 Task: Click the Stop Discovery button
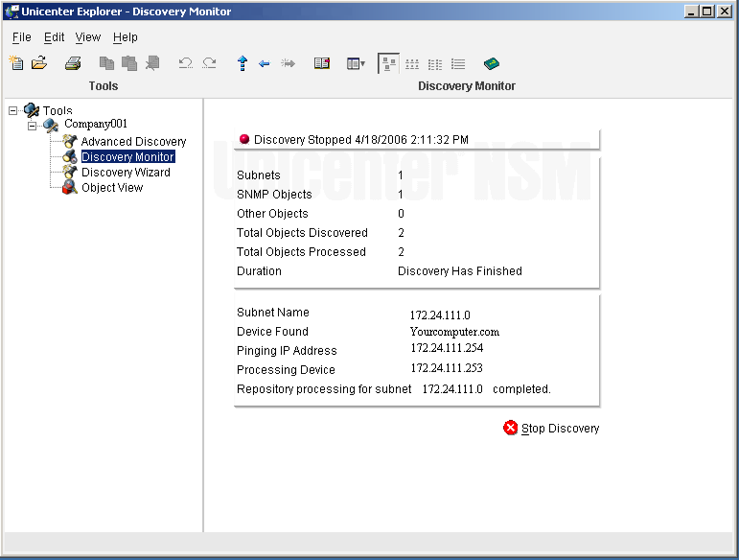(551, 429)
